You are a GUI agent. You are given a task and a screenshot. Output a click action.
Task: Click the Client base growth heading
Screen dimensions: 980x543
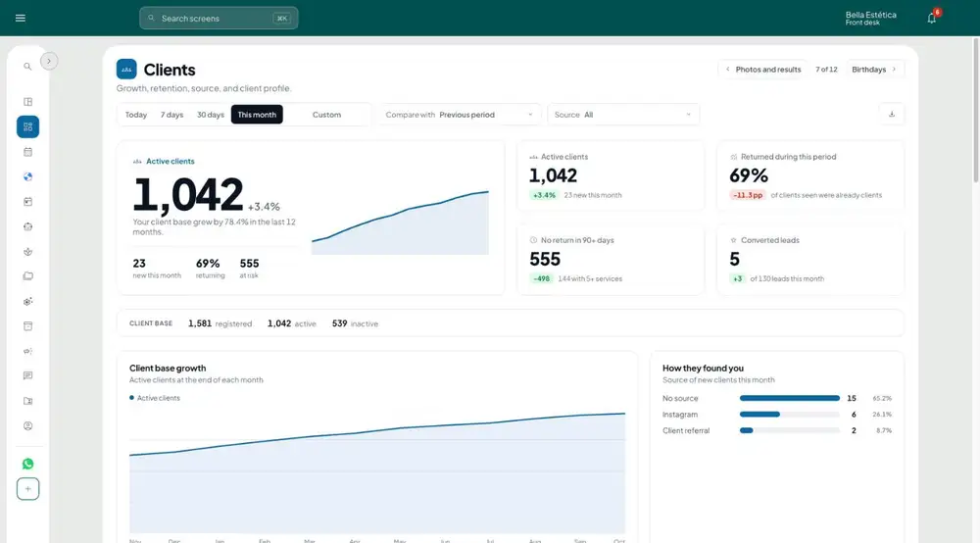168,368
